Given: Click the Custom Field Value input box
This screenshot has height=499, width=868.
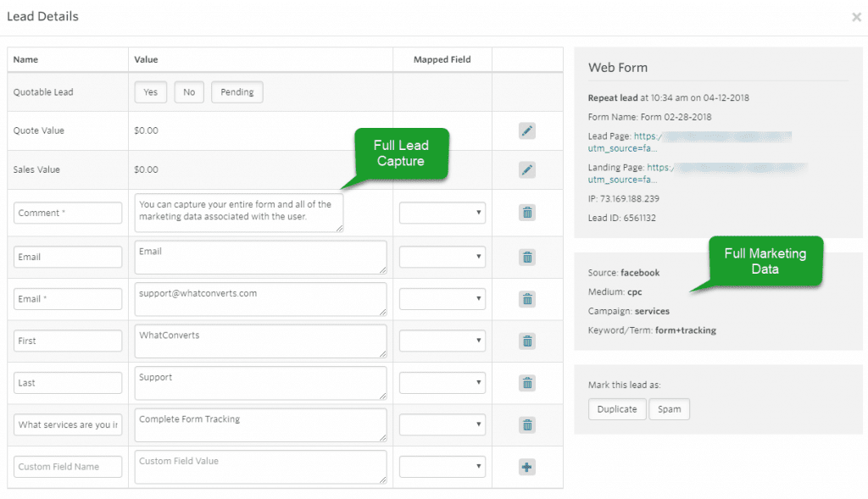Looking at the screenshot, I should click(260, 467).
